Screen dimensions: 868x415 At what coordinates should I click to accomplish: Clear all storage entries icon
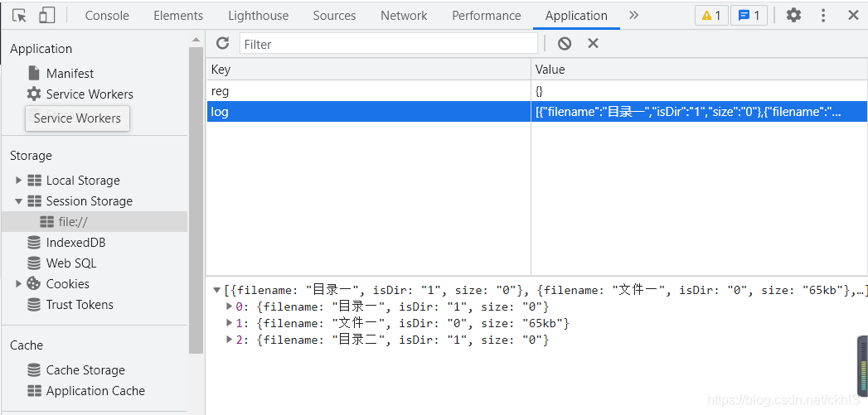point(564,43)
